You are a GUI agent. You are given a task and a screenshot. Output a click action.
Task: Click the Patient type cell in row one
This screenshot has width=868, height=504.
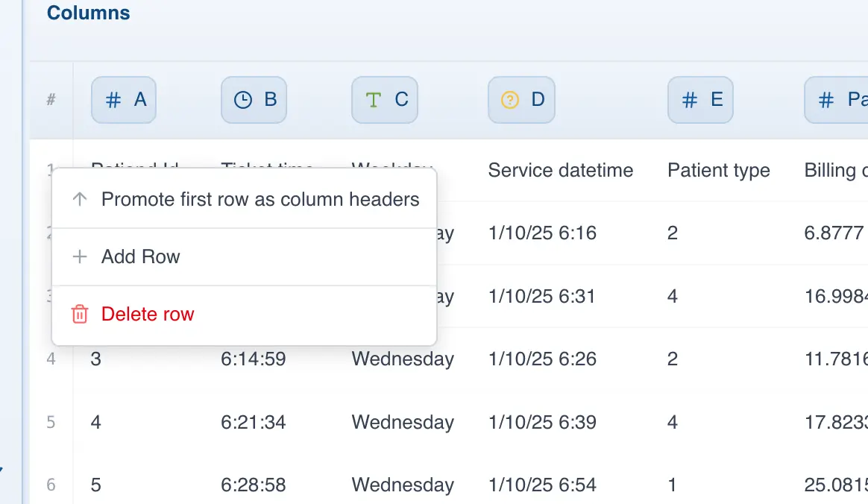pos(718,171)
